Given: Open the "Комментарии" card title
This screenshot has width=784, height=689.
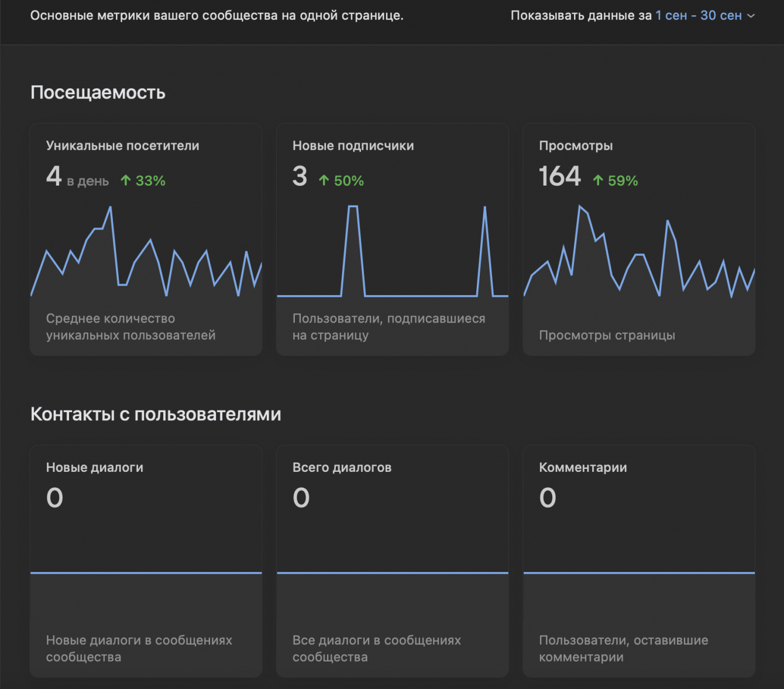Looking at the screenshot, I should (583, 468).
